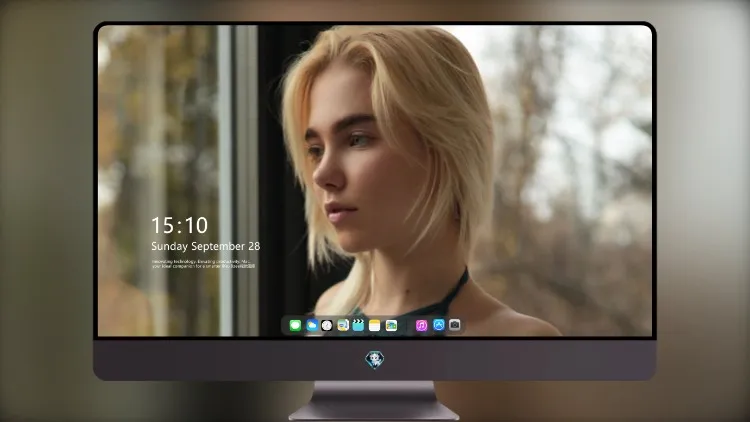This screenshot has height=422, width=750.
Task: Open the green Messages app in dock
Action: click(295, 325)
